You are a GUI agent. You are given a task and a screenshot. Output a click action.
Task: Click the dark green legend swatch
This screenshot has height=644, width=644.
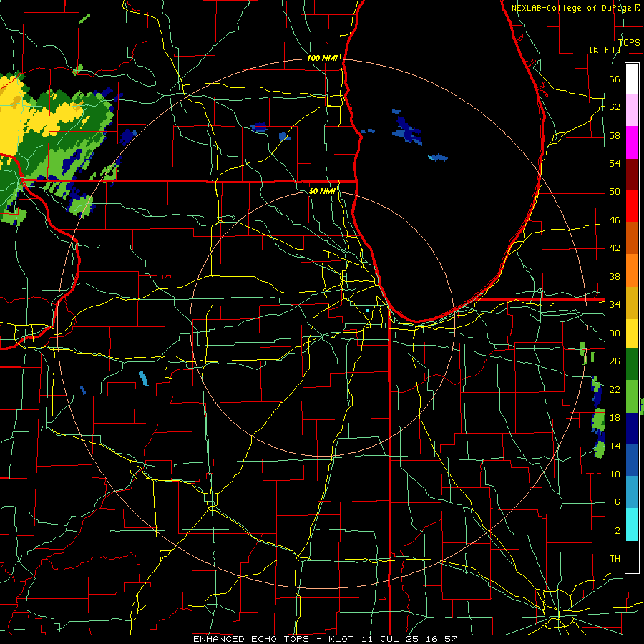632,364
